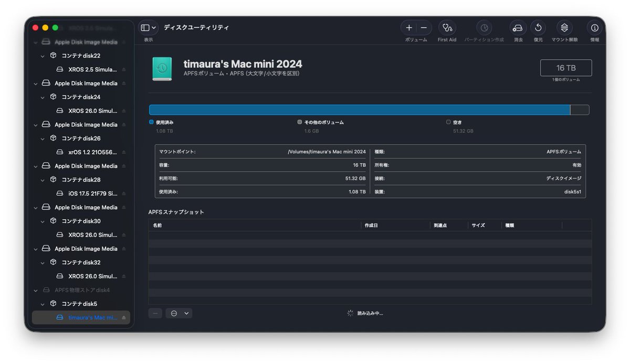Collapse コンテナdisk28 with its chevron

pyautogui.click(x=43, y=179)
